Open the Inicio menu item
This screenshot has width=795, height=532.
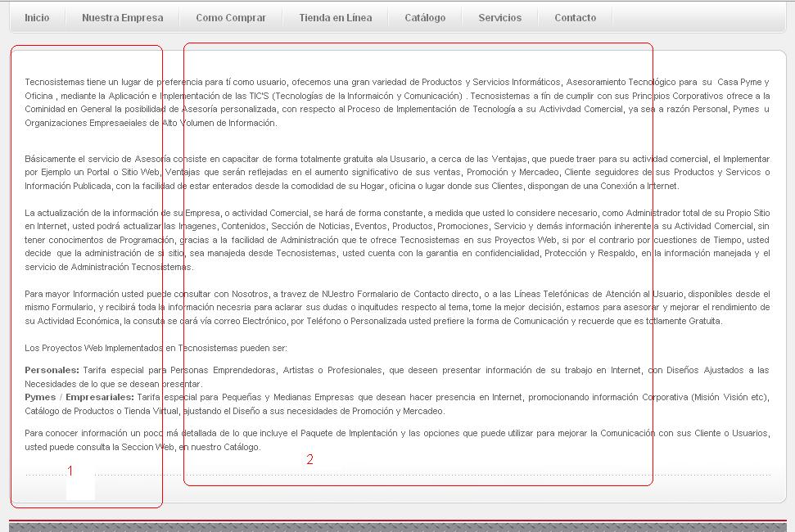pyautogui.click(x=37, y=18)
